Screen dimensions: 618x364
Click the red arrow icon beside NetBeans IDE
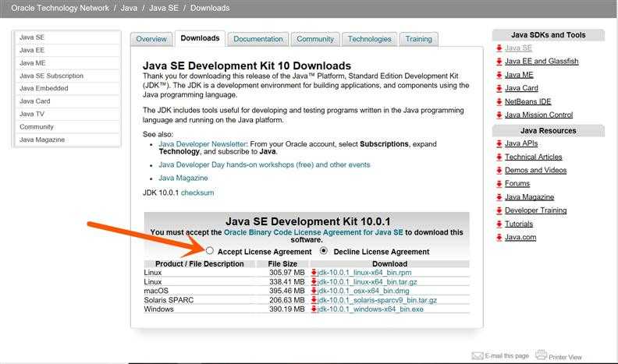click(499, 101)
